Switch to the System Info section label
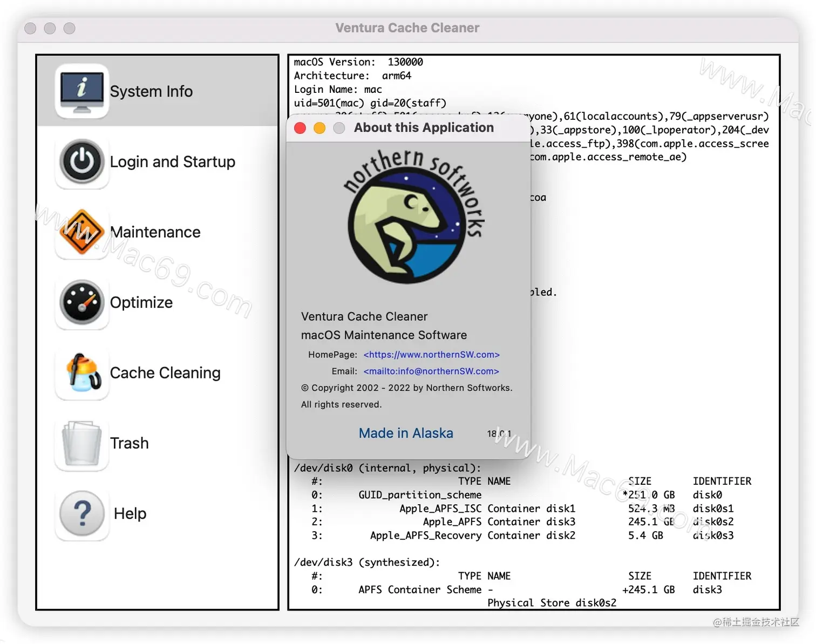Viewport: 816px width, 644px height. 151,91
